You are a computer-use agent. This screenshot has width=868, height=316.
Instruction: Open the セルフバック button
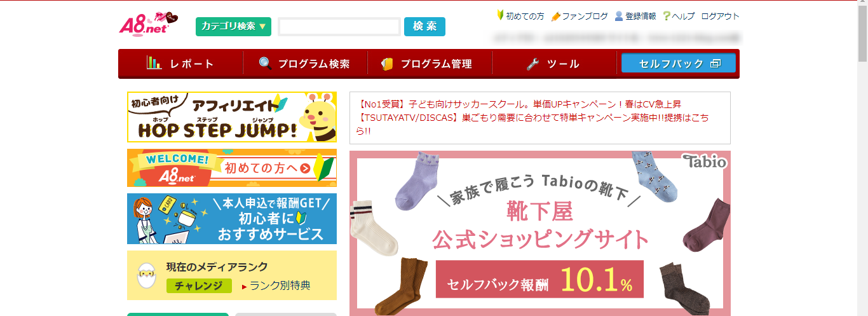click(x=679, y=63)
